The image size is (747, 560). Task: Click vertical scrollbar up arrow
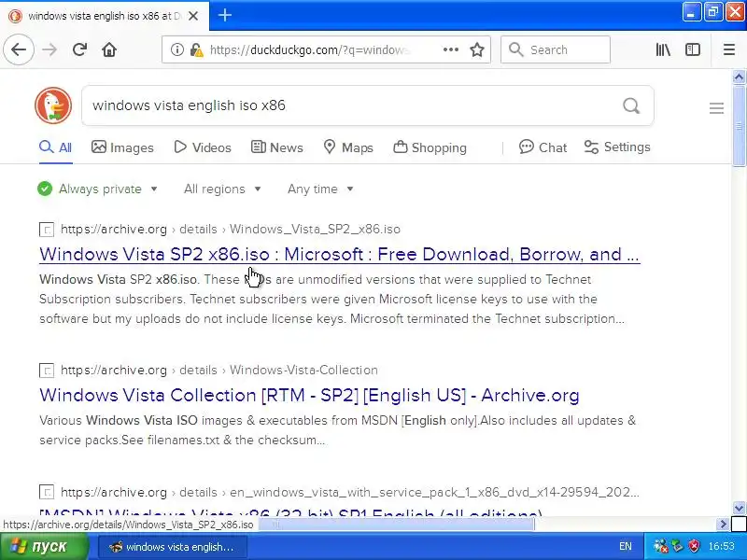point(739,77)
